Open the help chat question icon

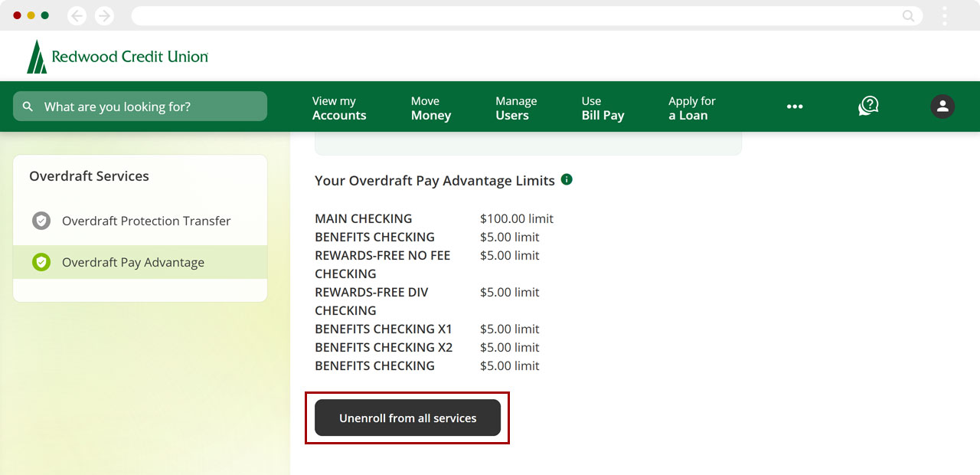point(868,106)
